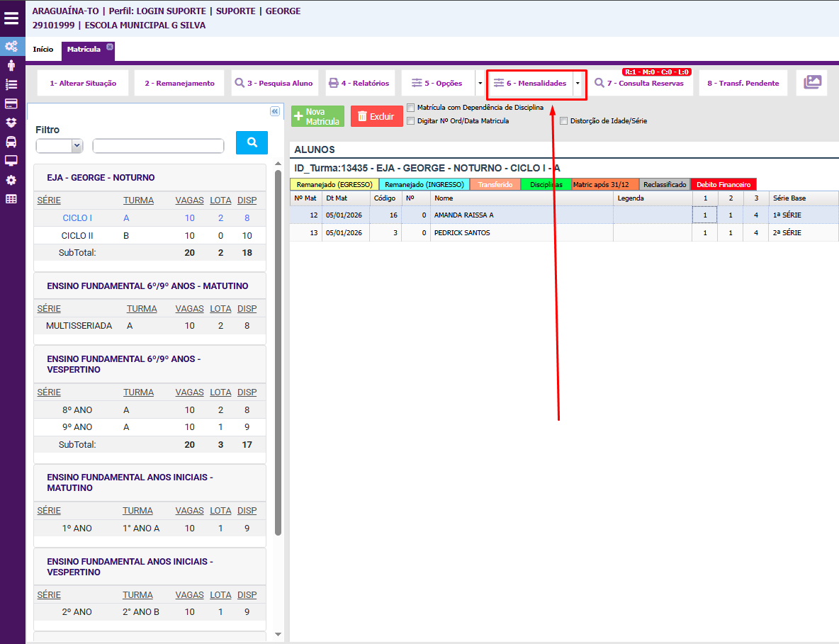Open the hamburger main menu

pos(11,18)
